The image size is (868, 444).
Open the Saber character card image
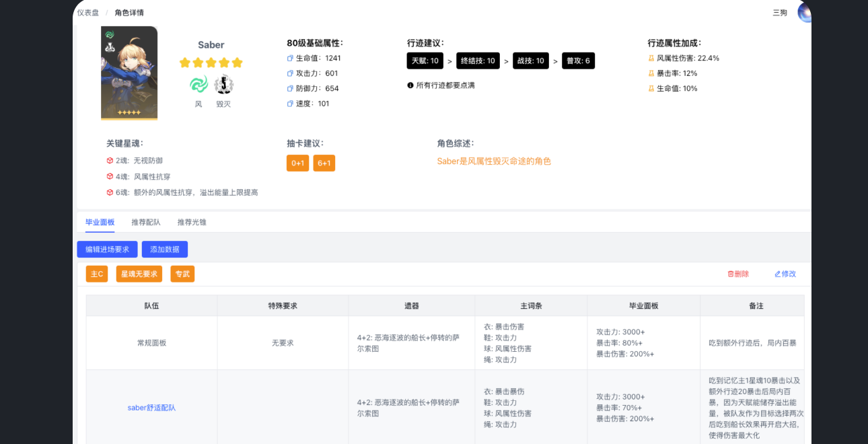click(x=129, y=73)
